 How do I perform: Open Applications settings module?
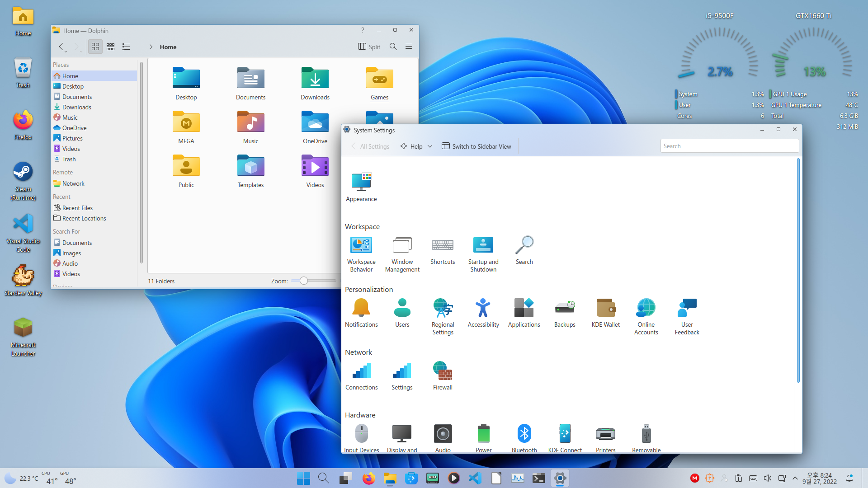[524, 313]
